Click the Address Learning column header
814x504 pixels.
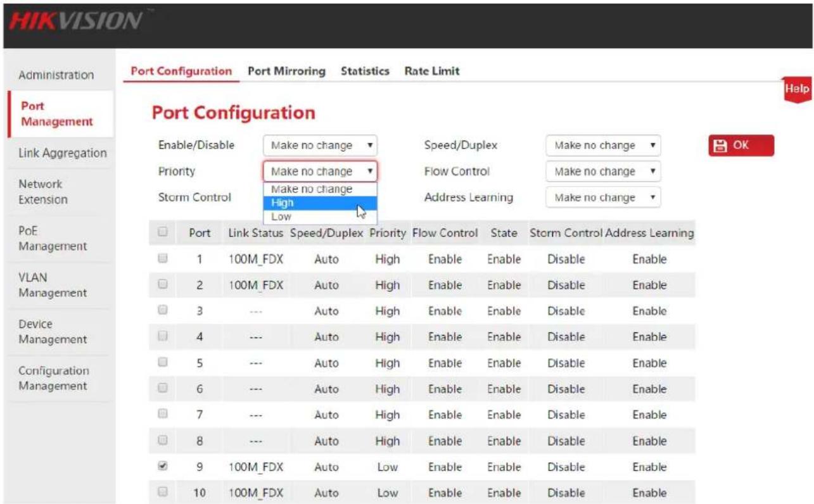(649, 233)
